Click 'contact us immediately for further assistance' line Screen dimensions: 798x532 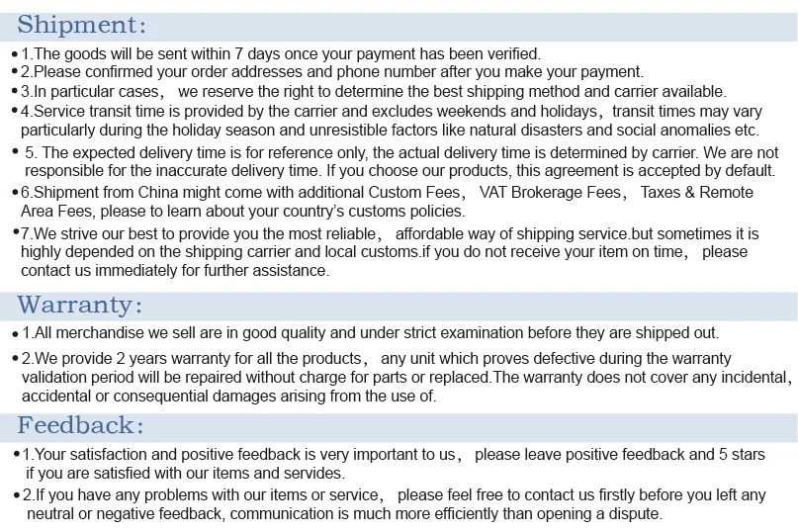tap(175, 270)
